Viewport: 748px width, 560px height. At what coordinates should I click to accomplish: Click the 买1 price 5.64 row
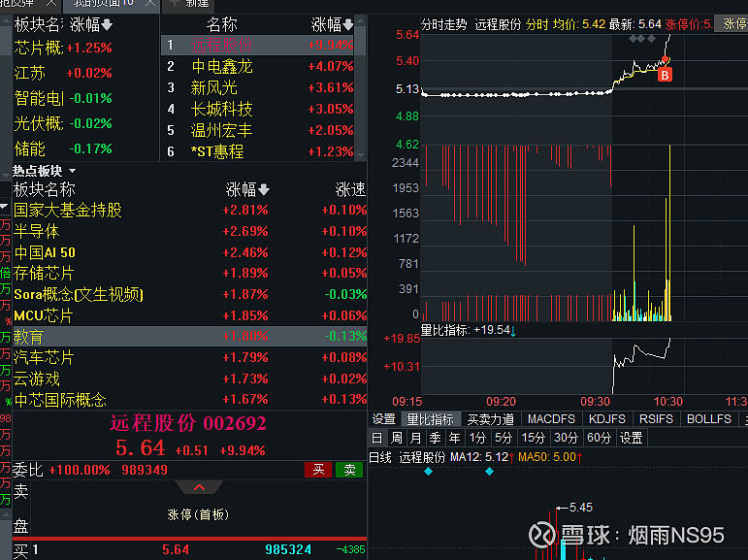pyautogui.click(x=189, y=550)
